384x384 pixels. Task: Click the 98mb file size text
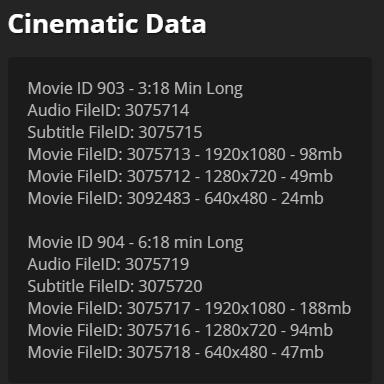point(321,154)
